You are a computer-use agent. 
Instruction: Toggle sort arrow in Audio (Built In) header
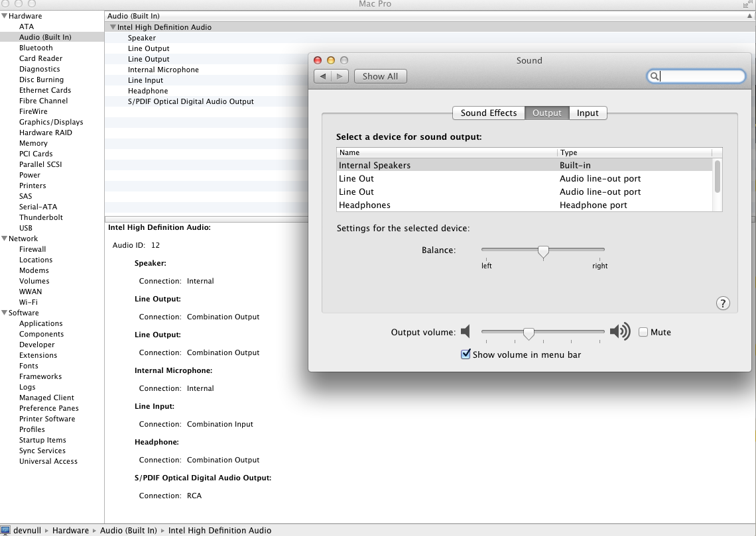coord(750,16)
